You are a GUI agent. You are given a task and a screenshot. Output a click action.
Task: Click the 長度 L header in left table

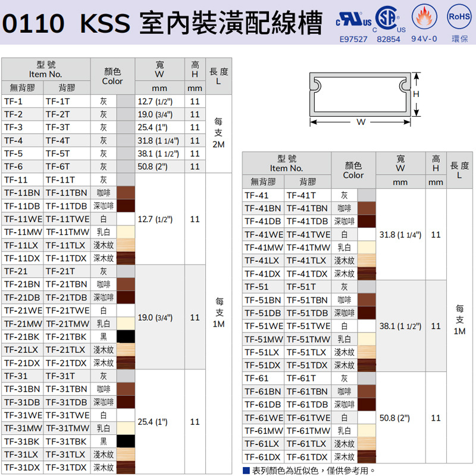[218, 76]
